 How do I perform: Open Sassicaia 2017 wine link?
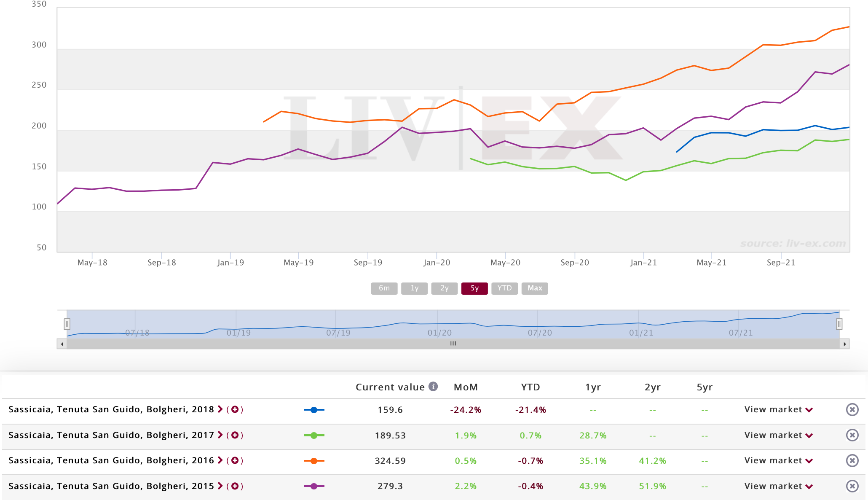click(x=115, y=435)
